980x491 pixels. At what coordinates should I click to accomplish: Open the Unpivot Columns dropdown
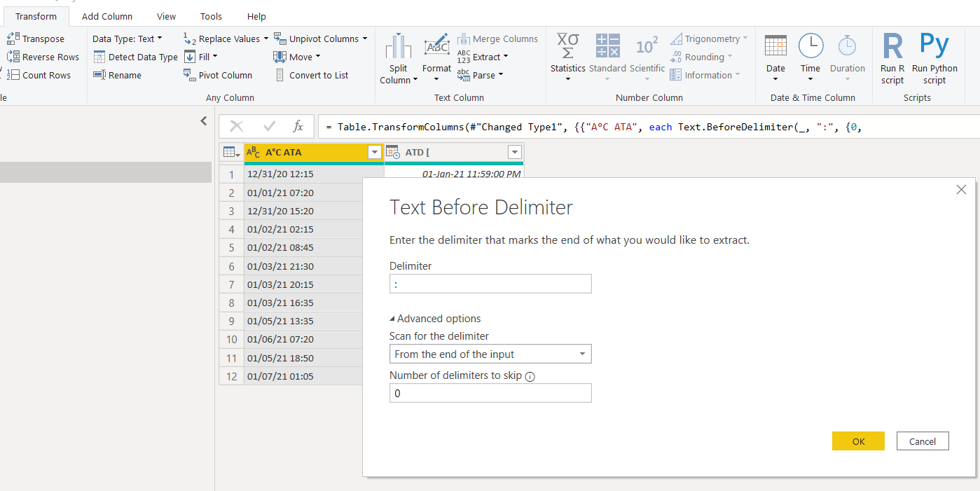(320, 39)
